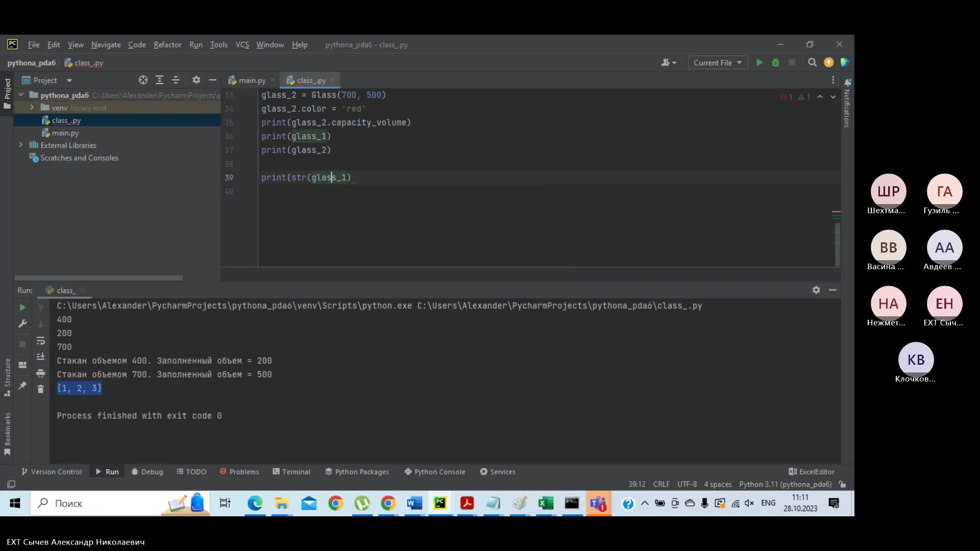980x551 pixels.
Task: Expand External Libraries node
Action: (21, 145)
